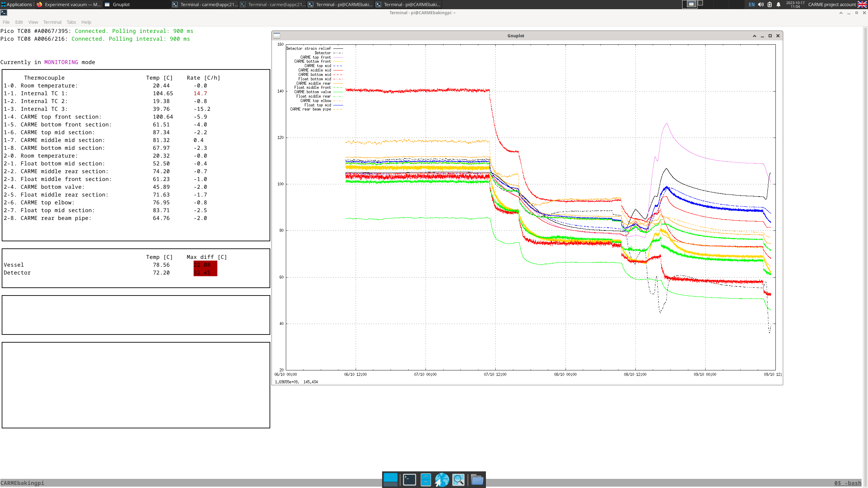Toggle the EN keyboard layout indicator
Image resolution: width=868 pixels, height=488 pixels.
click(x=752, y=4)
